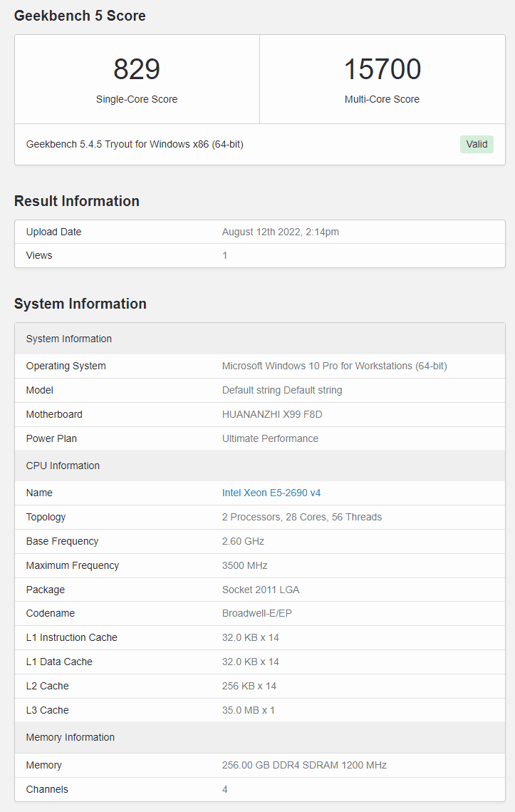Click the System Information page heading
The height and width of the screenshot is (812, 515).
tap(80, 304)
